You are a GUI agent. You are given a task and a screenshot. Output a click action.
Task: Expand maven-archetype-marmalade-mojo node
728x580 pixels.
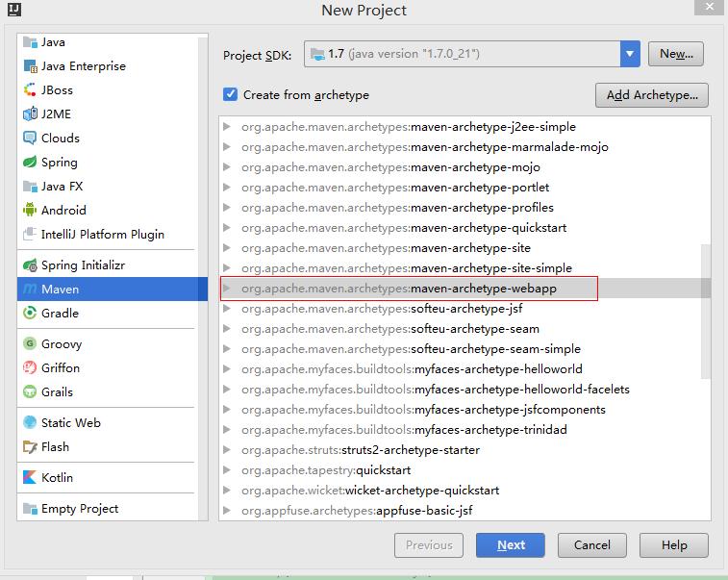[x=227, y=147]
